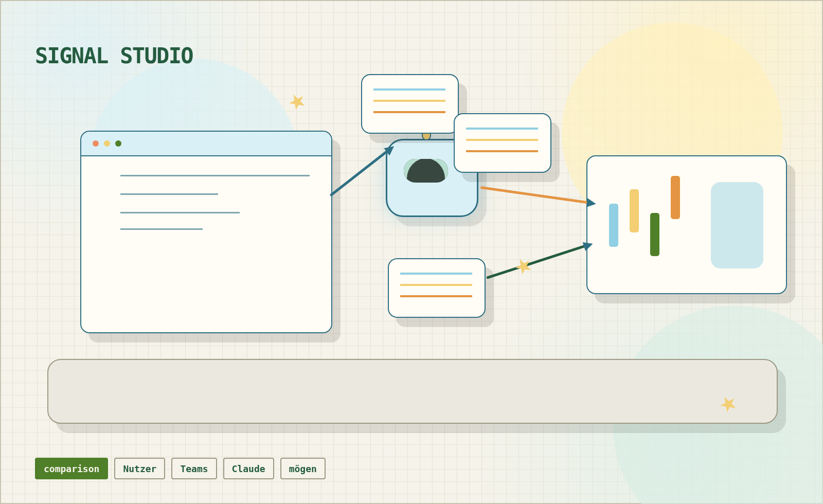Click the SIGNAL STUDIO title
This screenshot has height=504, width=823.
(114, 56)
